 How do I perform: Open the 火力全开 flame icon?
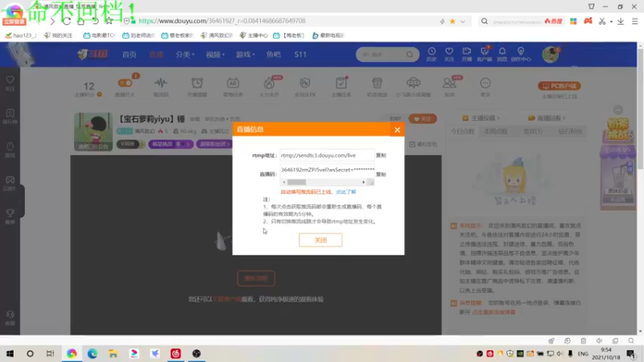pyautogui.click(x=269, y=84)
